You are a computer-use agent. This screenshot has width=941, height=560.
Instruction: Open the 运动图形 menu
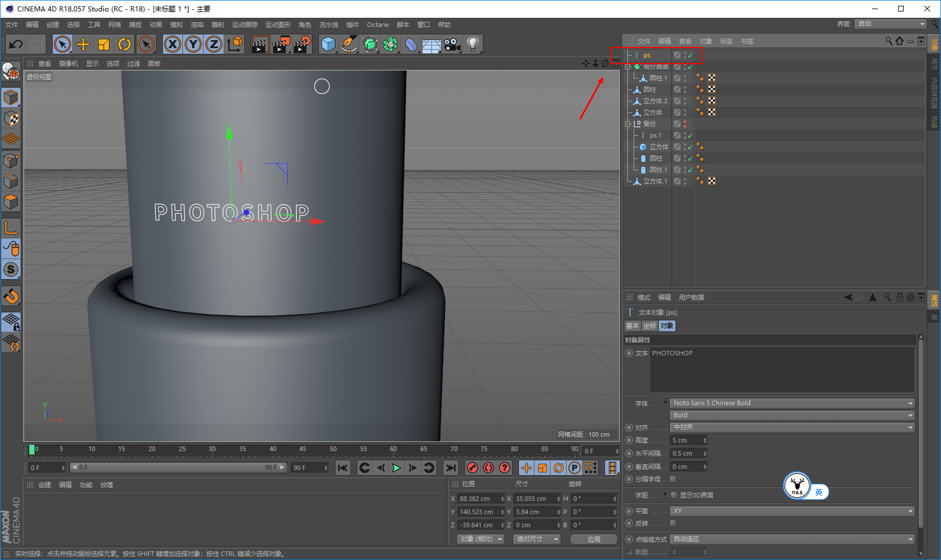click(278, 25)
